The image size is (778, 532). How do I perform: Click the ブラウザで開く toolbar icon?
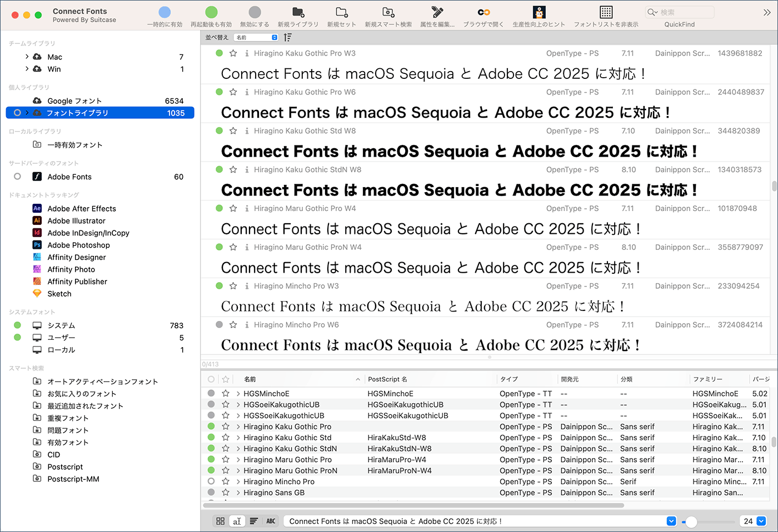coord(483,12)
